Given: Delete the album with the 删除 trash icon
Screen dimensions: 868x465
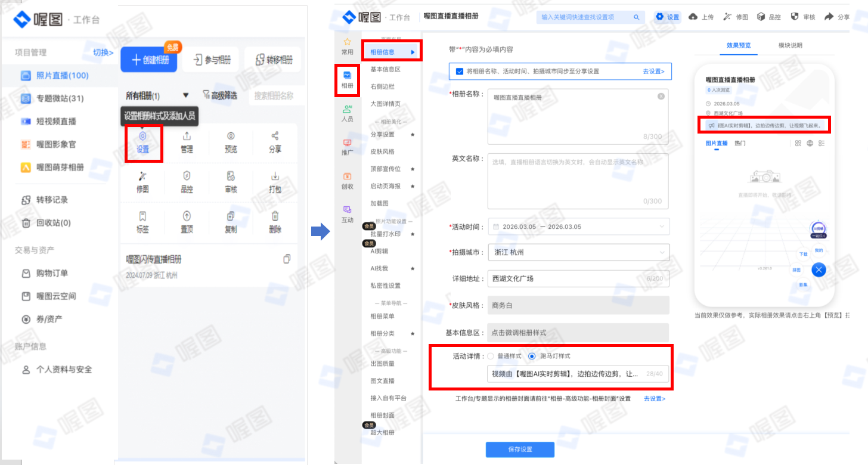Looking at the screenshot, I should pyautogui.click(x=275, y=216).
